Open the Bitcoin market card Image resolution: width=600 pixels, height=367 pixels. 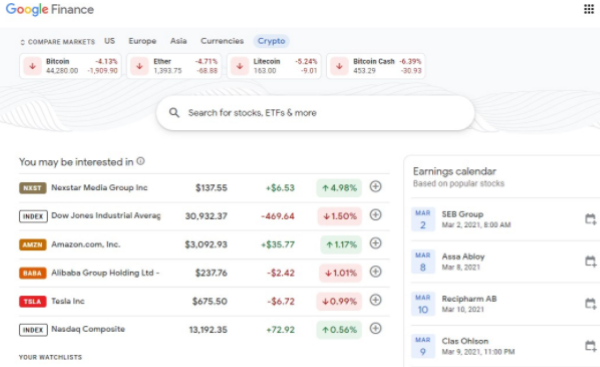pyautogui.click(x=70, y=66)
